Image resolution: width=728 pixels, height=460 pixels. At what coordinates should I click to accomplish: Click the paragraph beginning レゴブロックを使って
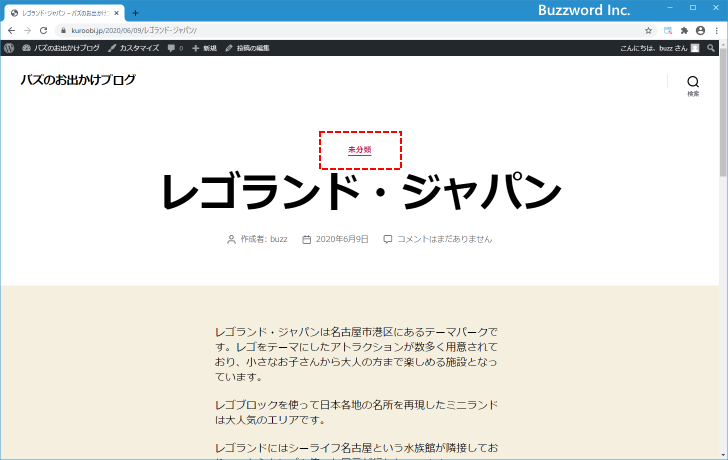point(356,412)
